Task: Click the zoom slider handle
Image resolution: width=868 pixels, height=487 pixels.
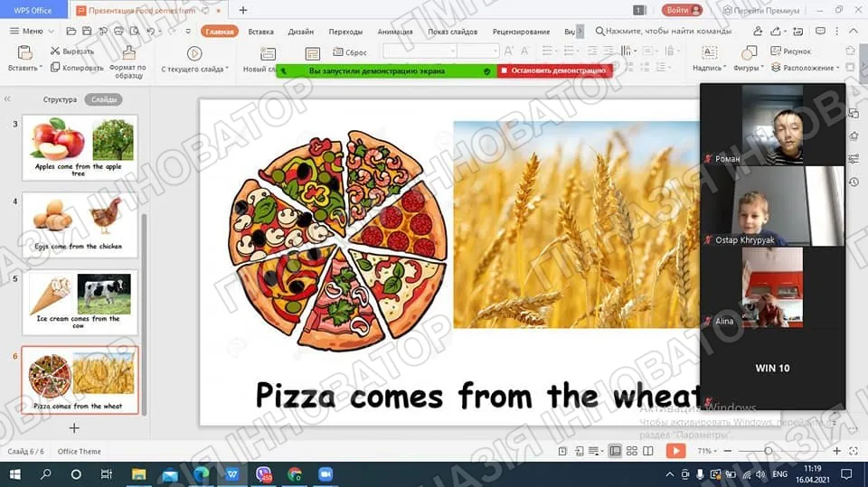Action: click(x=768, y=451)
